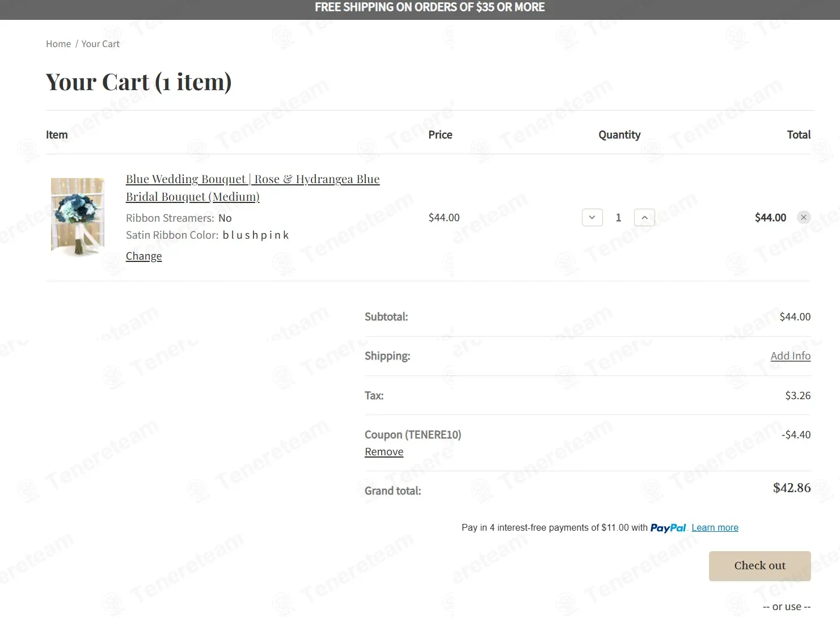Click the Grand total label
Image resolution: width=840 pixels, height=643 pixels.
(x=392, y=490)
